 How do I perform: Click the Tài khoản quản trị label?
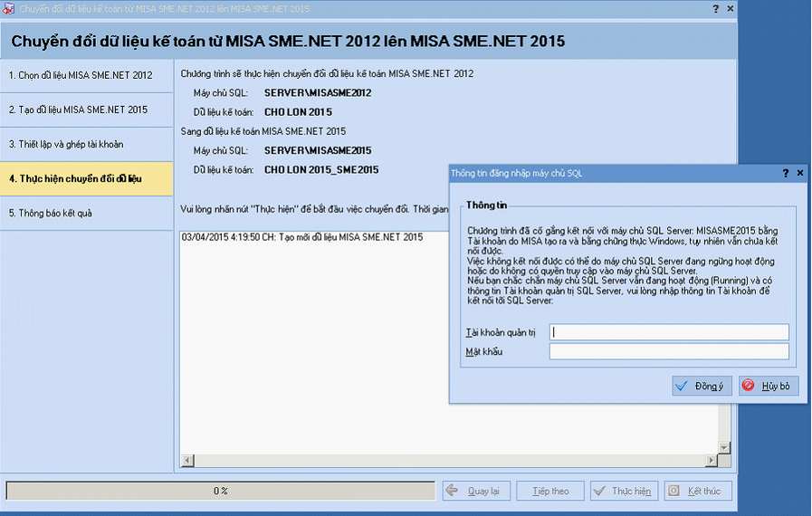[x=501, y=332]
